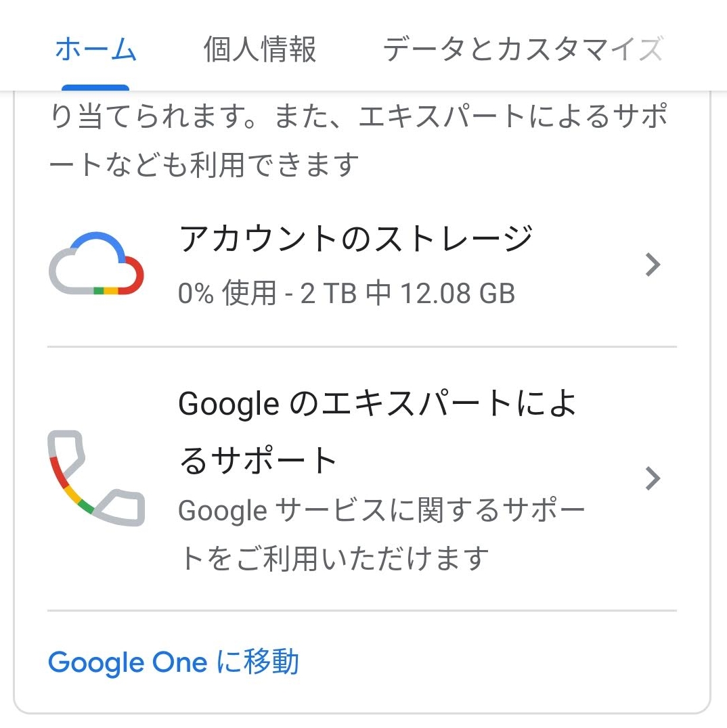
Task: Open the アカウントのストレージ heading
Action: [356, 238]
